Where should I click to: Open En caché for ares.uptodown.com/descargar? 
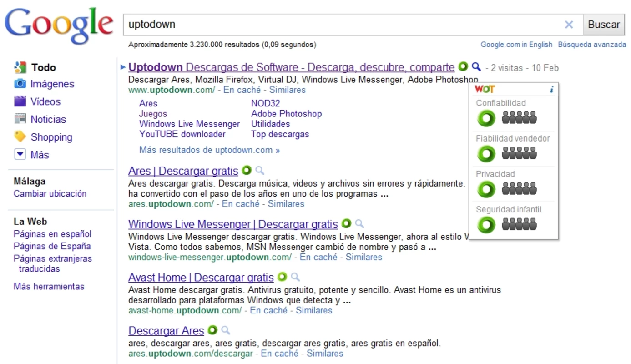tap(280, 353)
